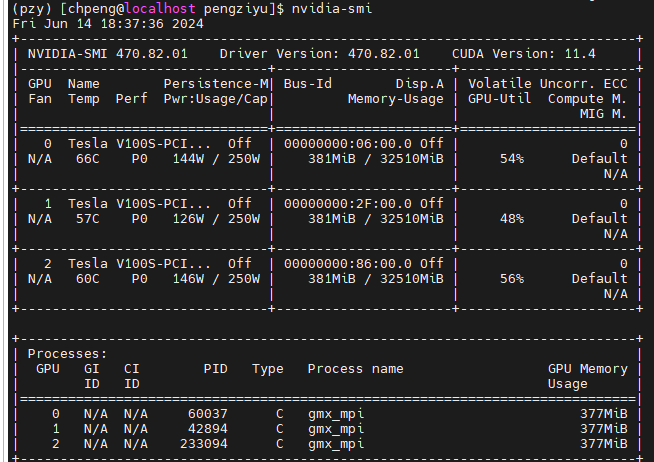Image resolution: width=654 pixels, height=462 pixels.
Task: Click GPU 2 temperature "60C"
Action: (88, 279)
